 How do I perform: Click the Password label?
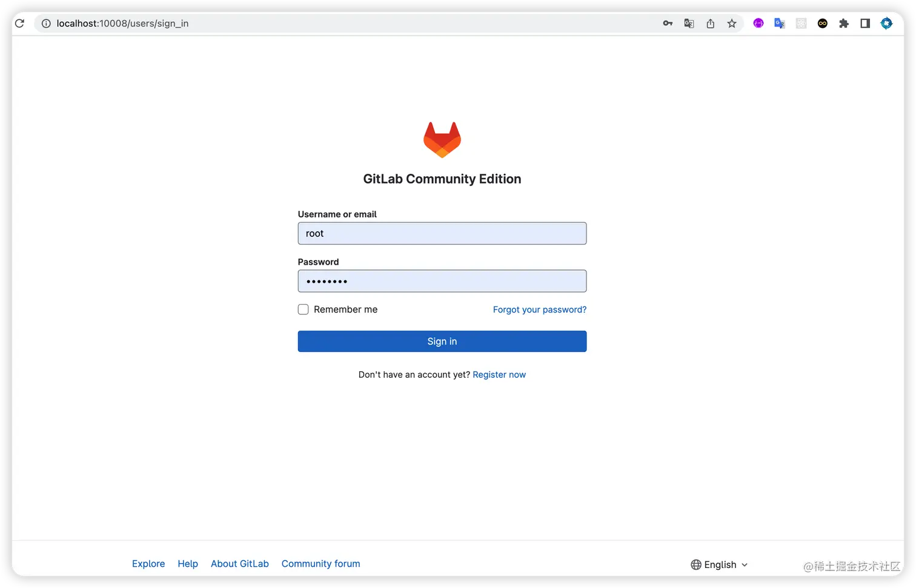coord(319,262)
